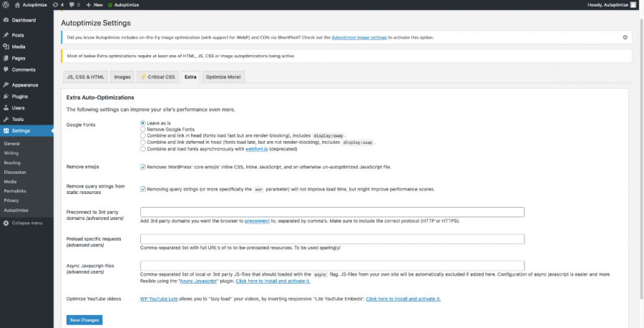Open WP YouTube Lyte link
644x328 pixels.
[x=159, y=299]
